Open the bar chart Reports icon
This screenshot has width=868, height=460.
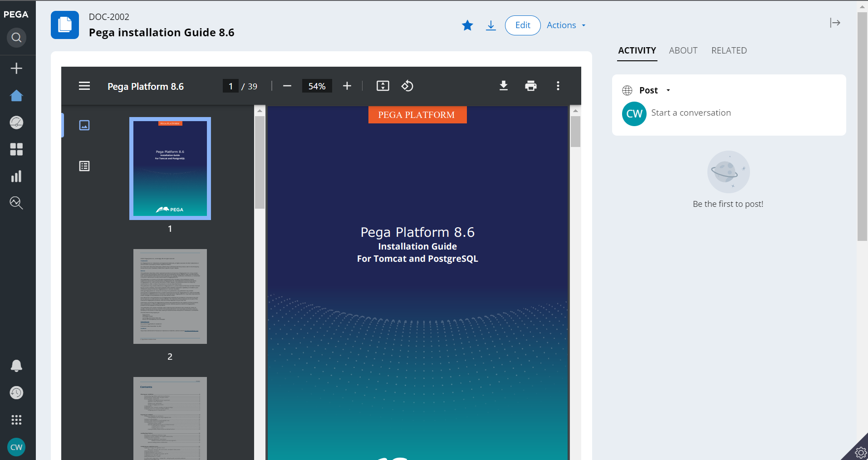(x=16, y=176)
